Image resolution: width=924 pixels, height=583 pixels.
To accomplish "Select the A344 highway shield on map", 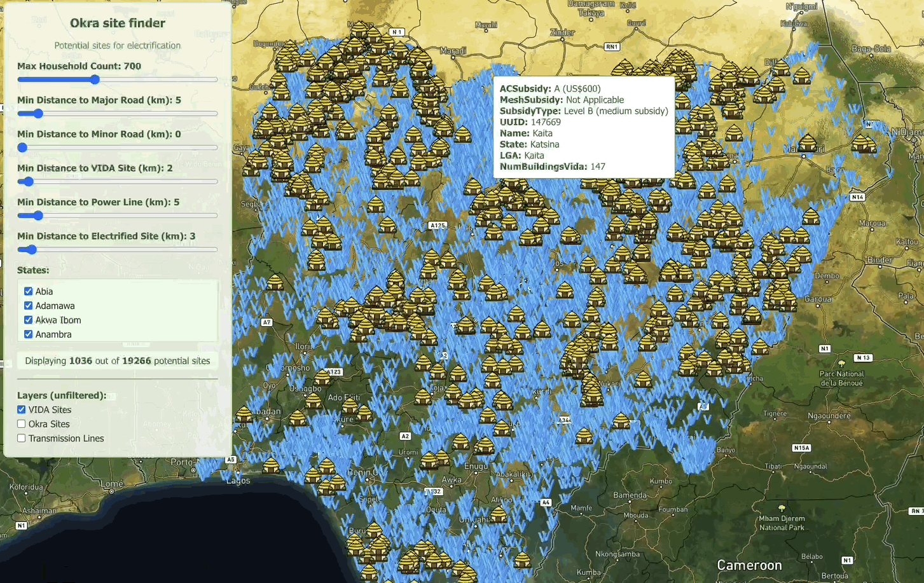I will [x=564, y=420].
